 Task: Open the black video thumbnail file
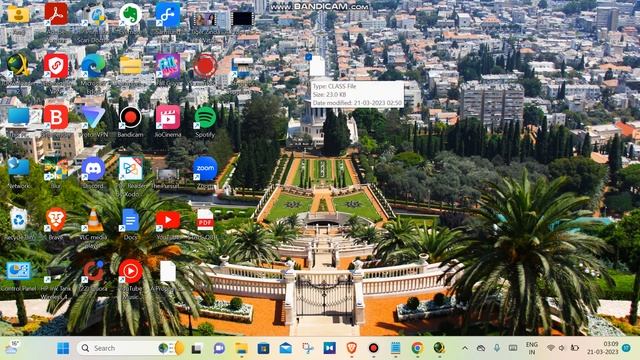242,18
